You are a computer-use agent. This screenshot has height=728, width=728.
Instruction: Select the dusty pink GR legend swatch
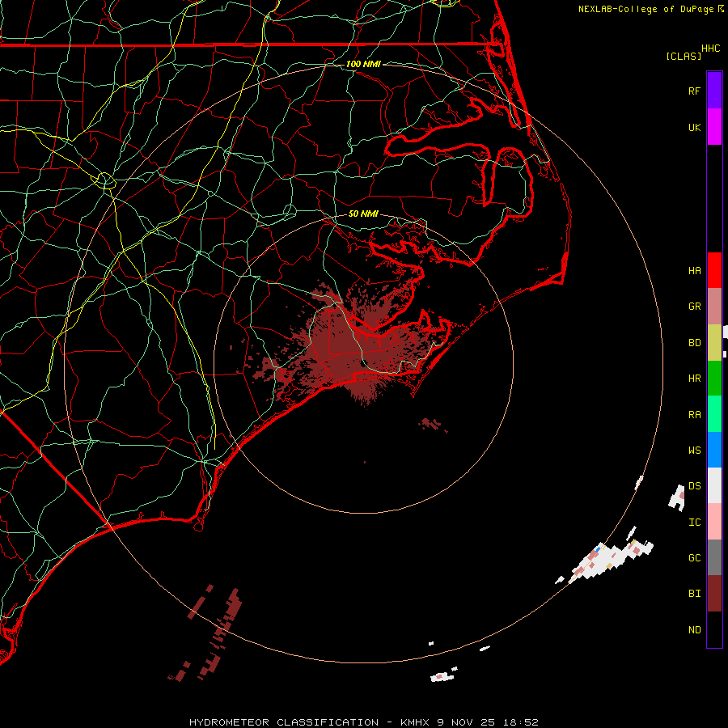point(714,307)
